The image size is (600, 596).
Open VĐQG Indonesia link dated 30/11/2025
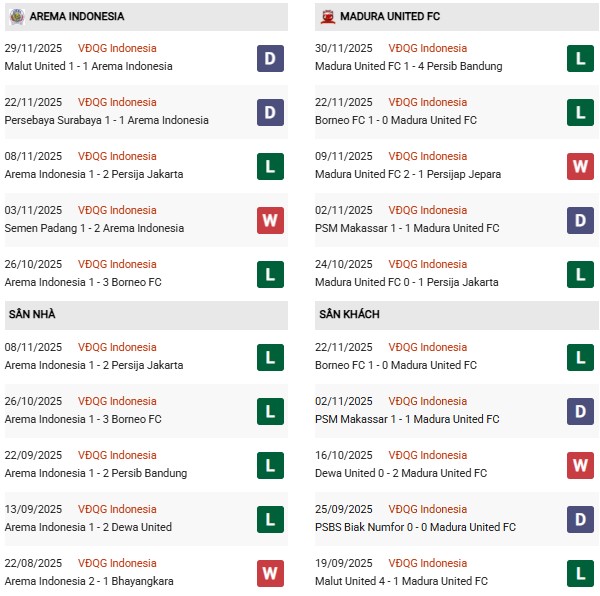point(428,48)
